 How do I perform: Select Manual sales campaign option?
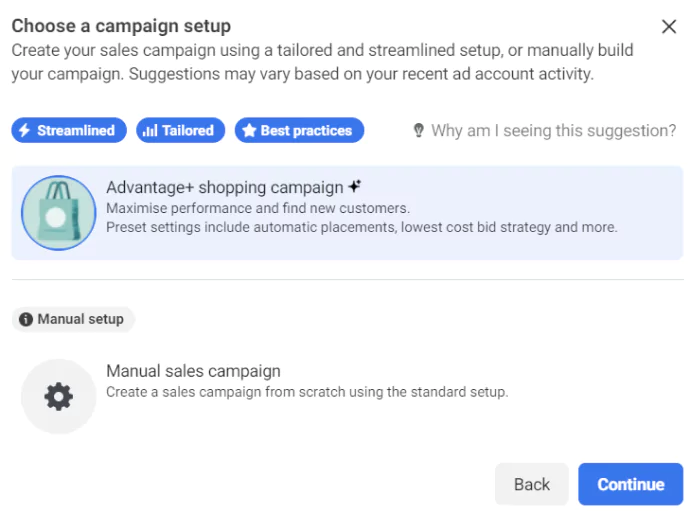(x=193, y=371)
